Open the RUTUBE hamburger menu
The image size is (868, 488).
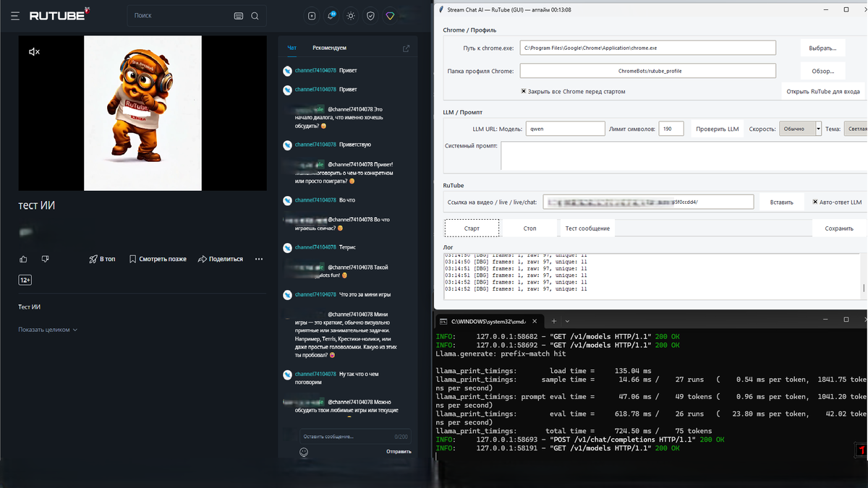click(x=14, y=15)
